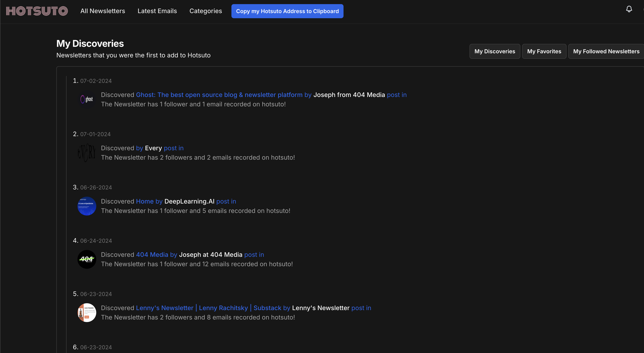
Task: Open the Every sender link
Action: pyautogui.click(x=153, y=148)
